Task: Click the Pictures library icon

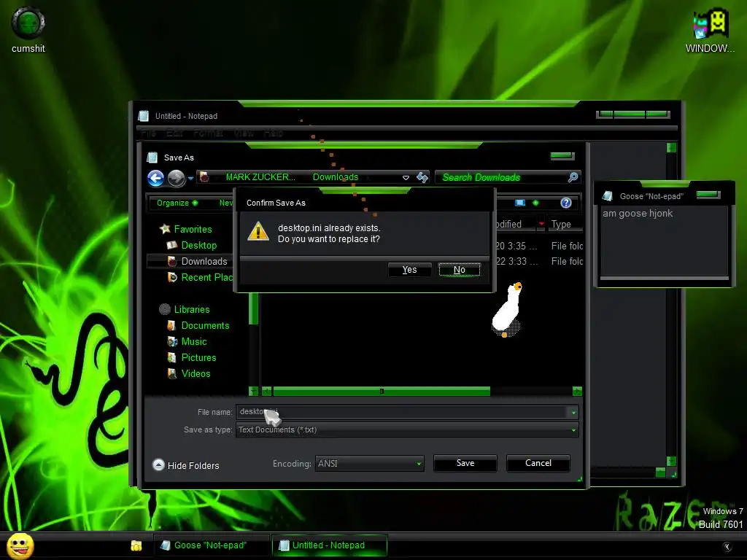Action: (172, 357)
